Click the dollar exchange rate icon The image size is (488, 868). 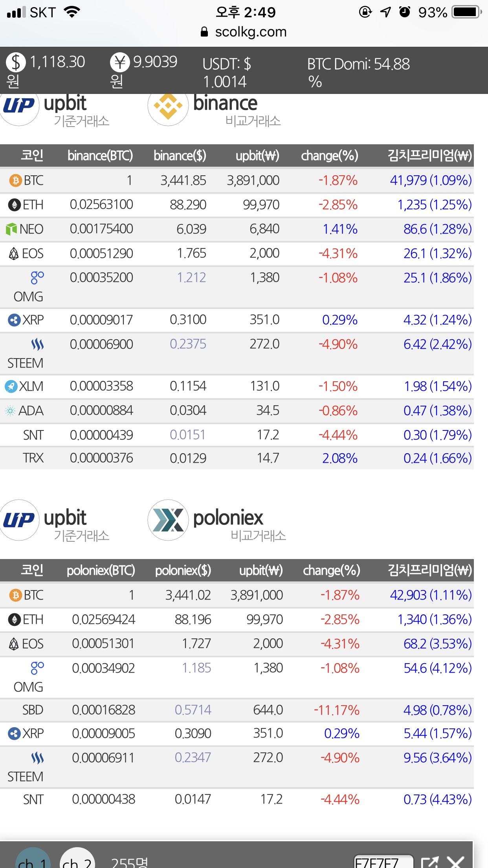click(16, 63)
